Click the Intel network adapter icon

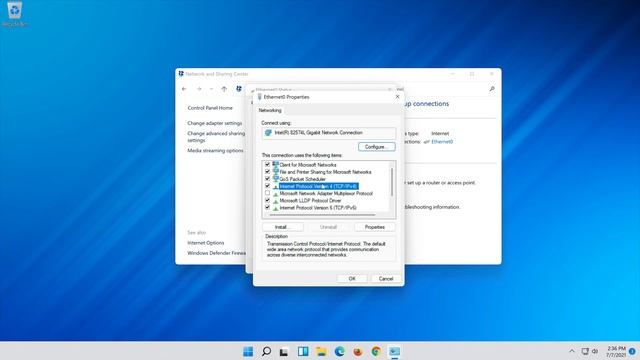[x=268, y=133]
